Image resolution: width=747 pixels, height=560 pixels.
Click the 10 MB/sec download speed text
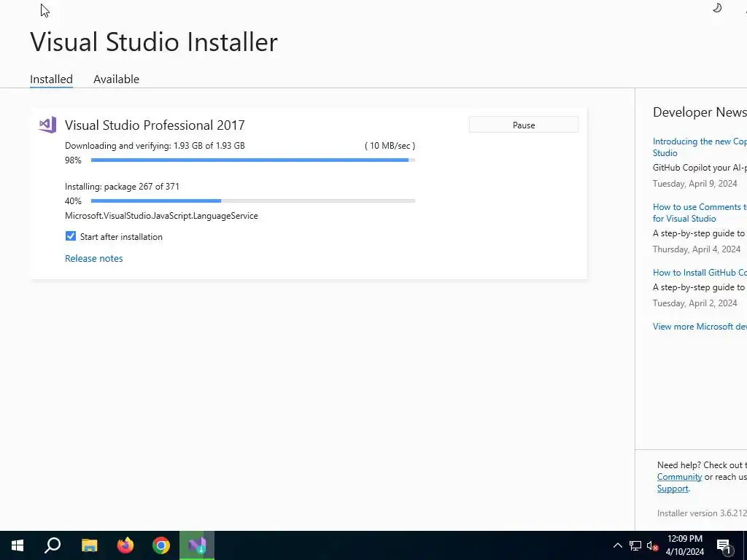pyautogui.click(x=390, y=146)
